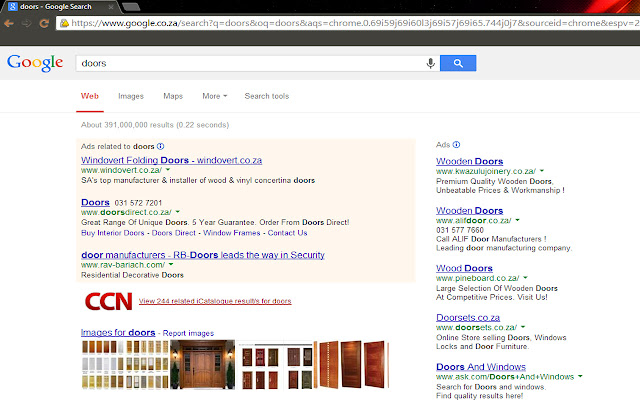Expand arrow next to www.doorsdirect.co.za
Viewport: 640px width, 400px height.
coord(178,211)
